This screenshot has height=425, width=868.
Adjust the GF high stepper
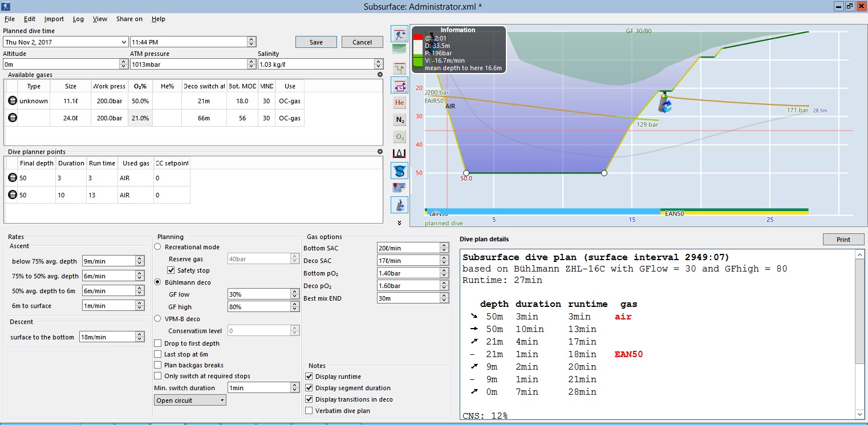(x=295, y=307)
